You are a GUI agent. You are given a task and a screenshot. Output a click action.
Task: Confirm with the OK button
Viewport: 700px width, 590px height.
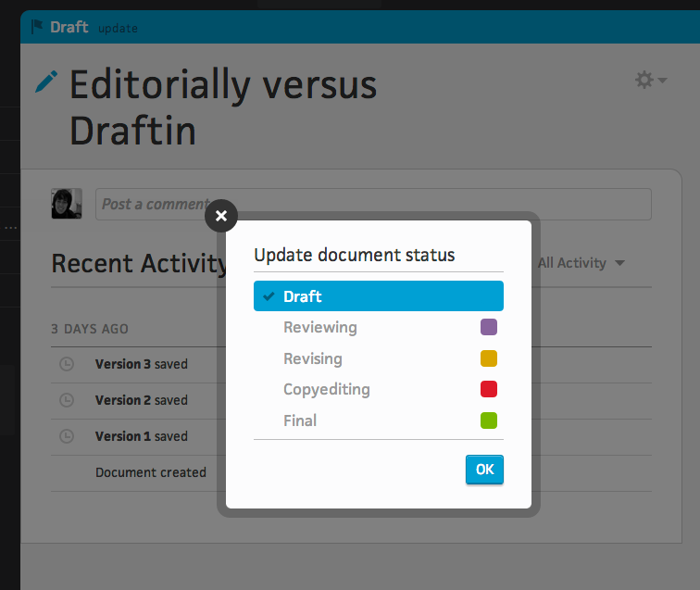[484, 470]
